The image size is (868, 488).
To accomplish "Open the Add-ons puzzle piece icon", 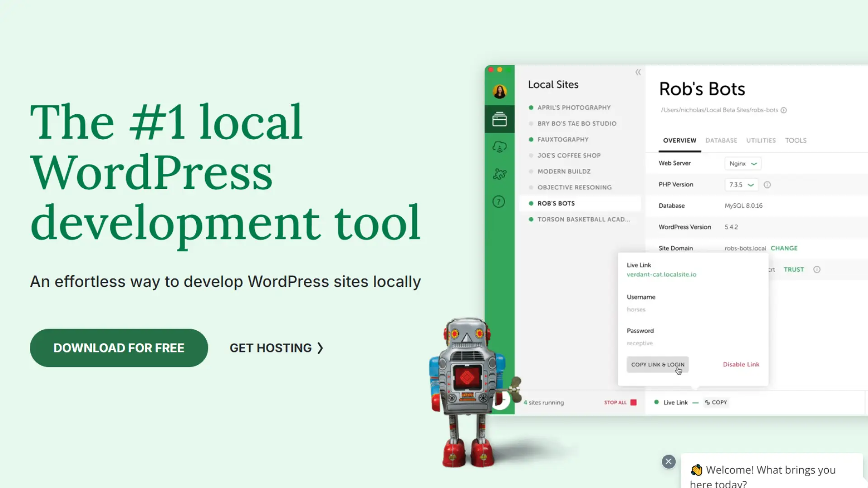I will [x=499, y=174].
